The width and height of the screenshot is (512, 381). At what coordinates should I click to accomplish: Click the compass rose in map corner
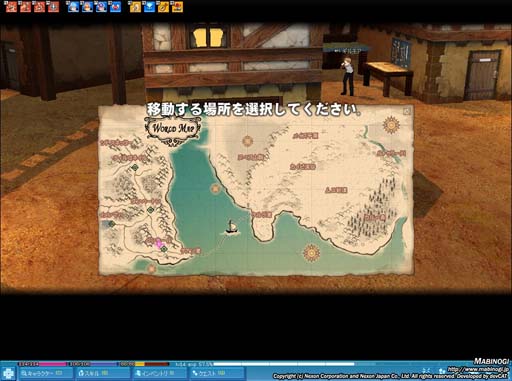391,125
